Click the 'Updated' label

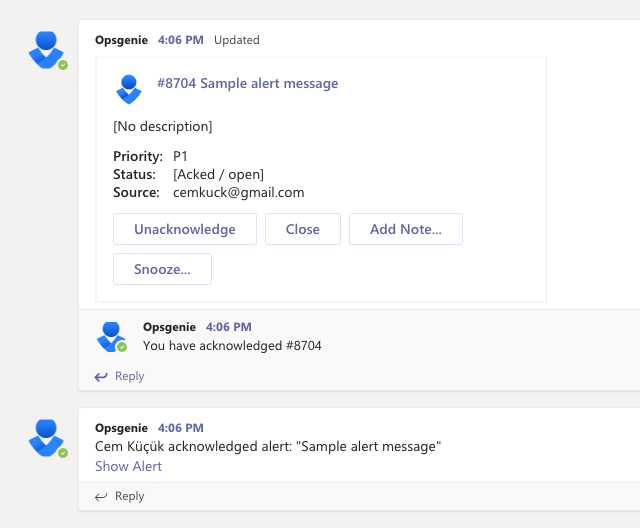click(237, 40)
